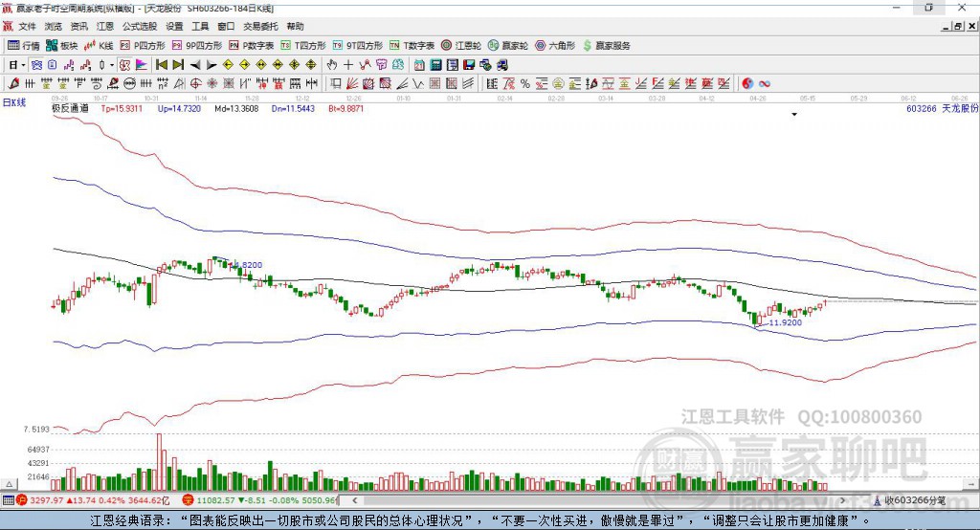Click the Shenzhen index 11082.57 status entry
The height and width of the screenshot is (530, 980).
(260, 500)
